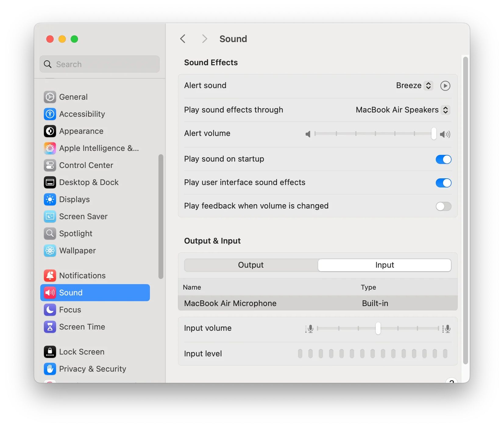This screenshot has height=428, width=504.
Task: Open Lock Screen settings icon
Action: point(50,352)
